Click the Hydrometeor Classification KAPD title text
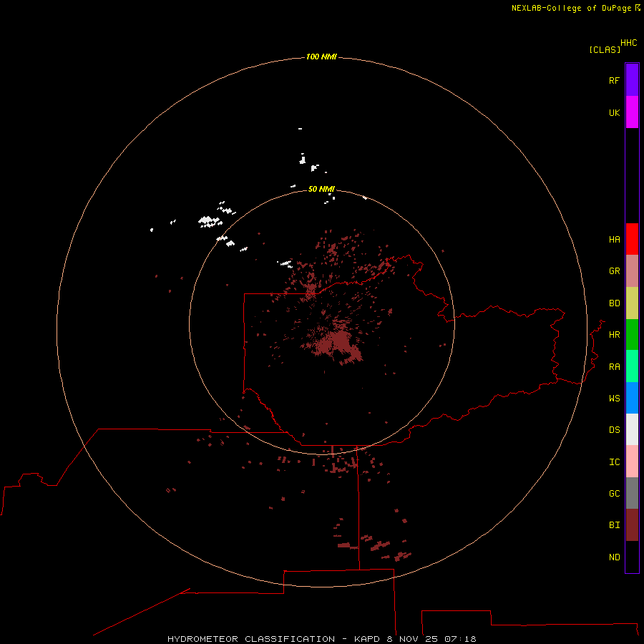 [321, 639]
